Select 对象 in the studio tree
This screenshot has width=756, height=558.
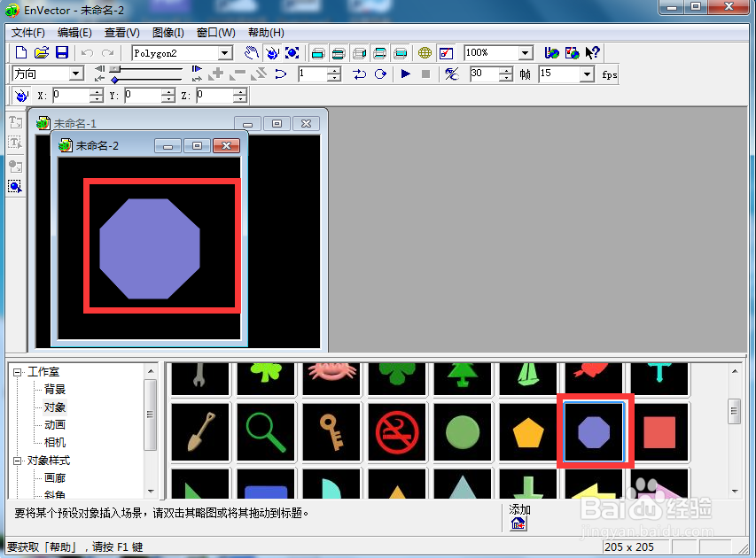tap(54, 407)
